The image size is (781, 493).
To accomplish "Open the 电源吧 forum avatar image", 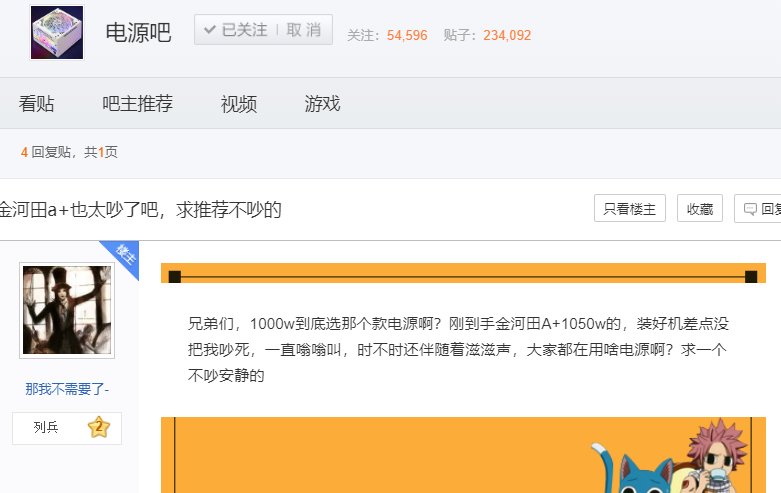I will (x=57, y=32).
